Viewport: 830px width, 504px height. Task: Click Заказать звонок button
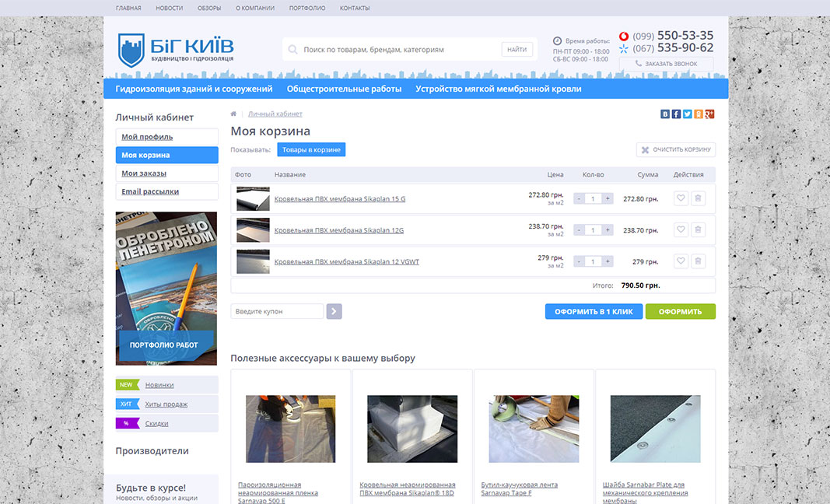(x=666, y=64)
